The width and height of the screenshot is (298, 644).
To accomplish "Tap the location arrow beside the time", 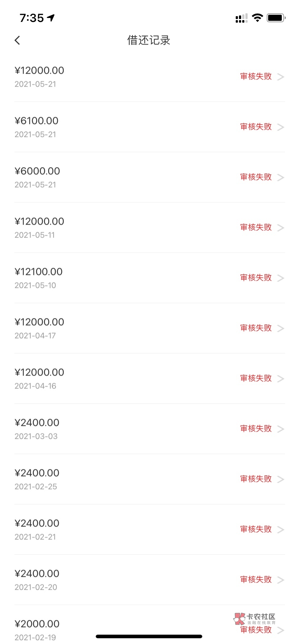I will click(51, 18).
